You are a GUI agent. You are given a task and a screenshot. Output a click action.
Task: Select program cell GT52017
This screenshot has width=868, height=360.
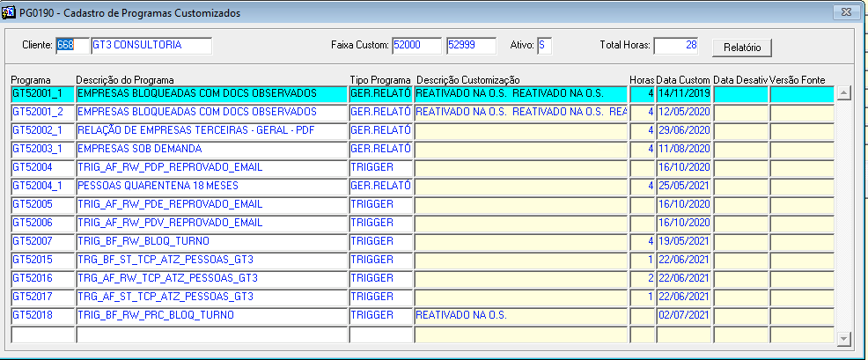[x=42, y=298]
